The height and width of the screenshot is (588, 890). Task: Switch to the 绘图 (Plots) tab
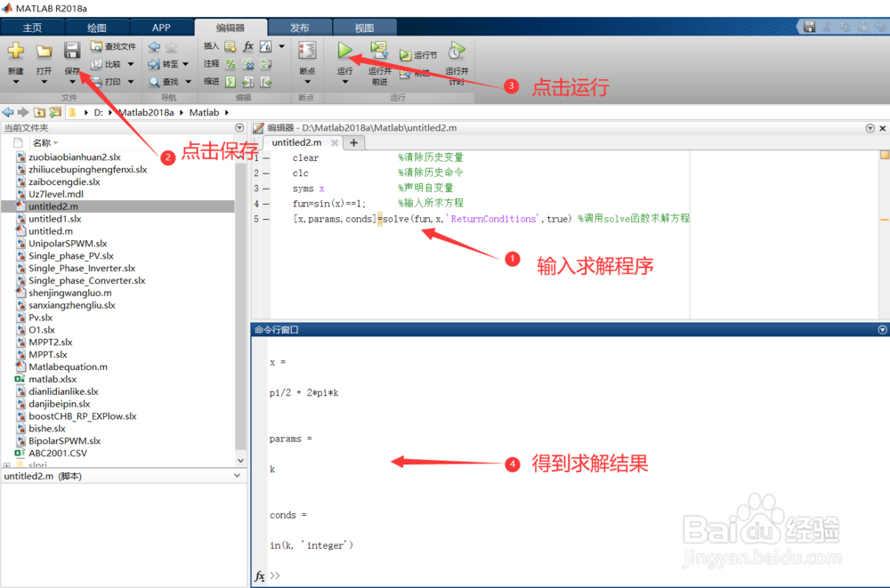[x=97, y=28]
